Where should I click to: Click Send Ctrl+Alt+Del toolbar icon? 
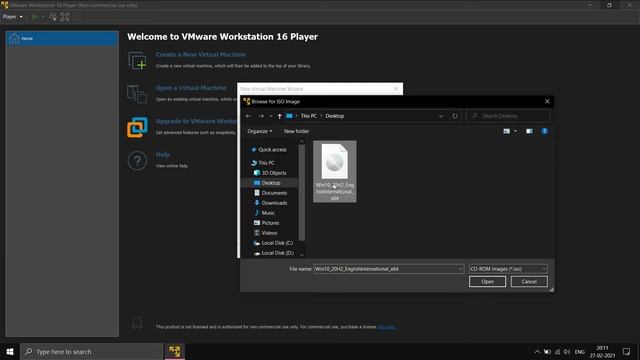(53, 17)
